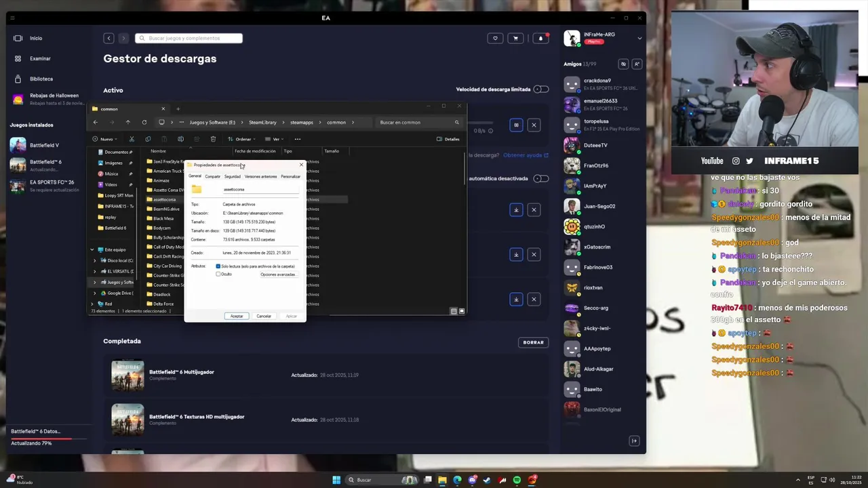Viewport: 868px width, 488px height.
Task: Open EA notifications bell
Action: click(x=540, y=38)
